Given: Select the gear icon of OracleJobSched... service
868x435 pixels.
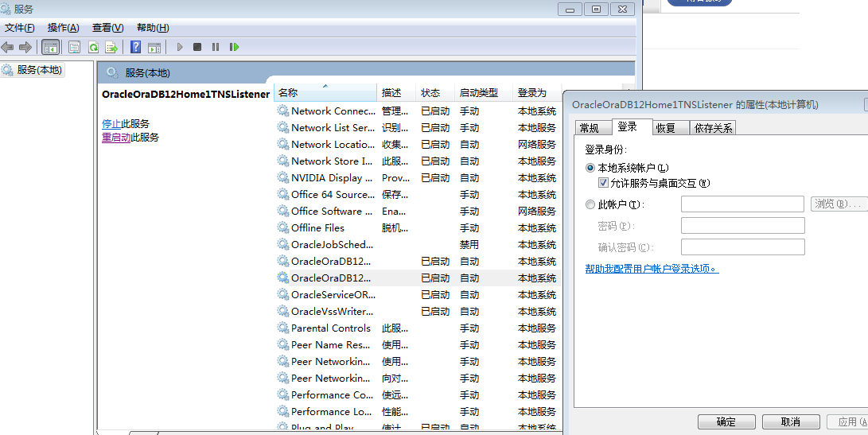Looking at the screenshot, I should click(x=283, y=244).
